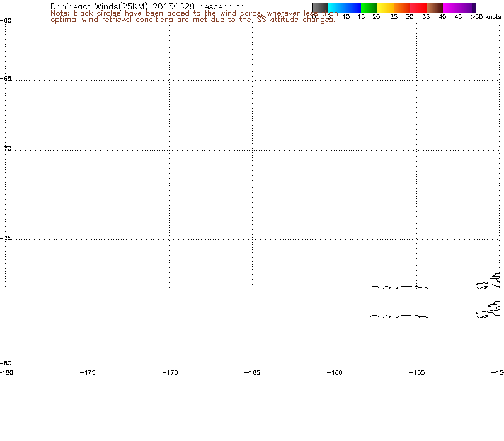Click the '30' colorbar tick label

(409, 17)
